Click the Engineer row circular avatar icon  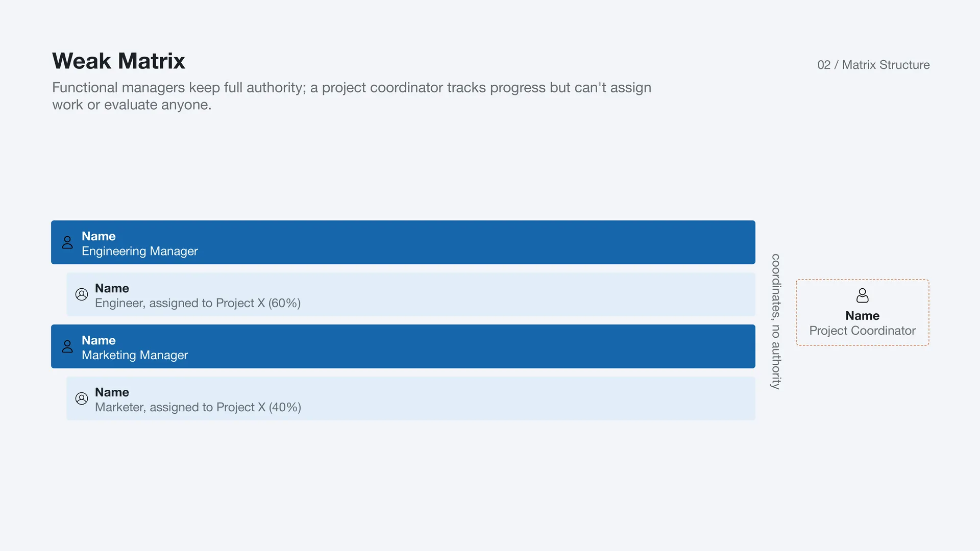pos(82,294)
